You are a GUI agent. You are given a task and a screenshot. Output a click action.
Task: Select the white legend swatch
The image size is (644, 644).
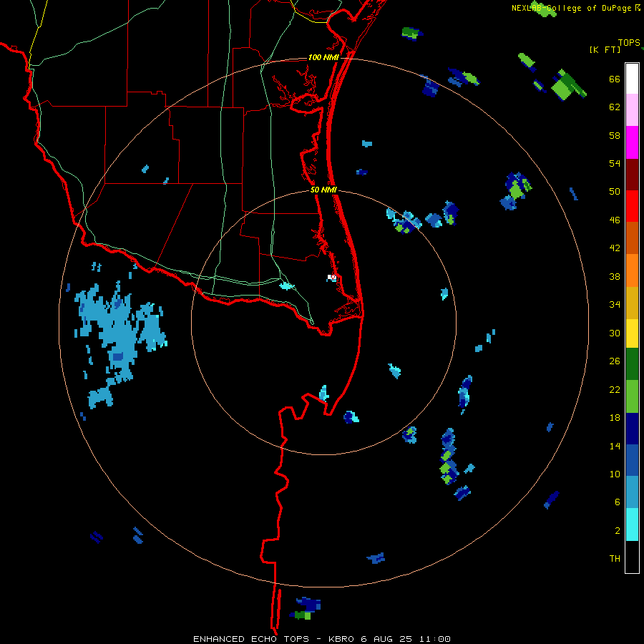pyautogui.click(x=632, y=79)
